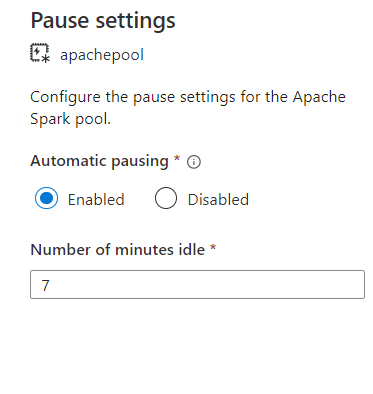Click the red asterisk beside Automatic pausing
373x394 pixels.
(177, 158)
